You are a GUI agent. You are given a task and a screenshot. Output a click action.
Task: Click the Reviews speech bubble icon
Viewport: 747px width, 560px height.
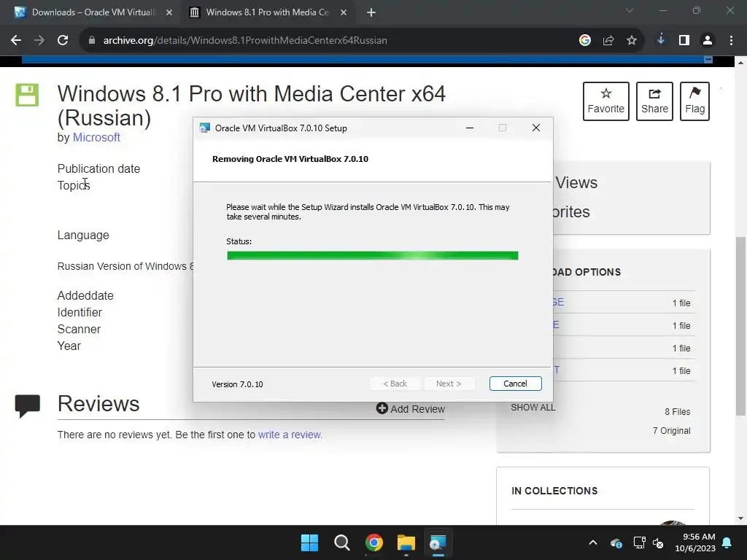coord(28,405)
